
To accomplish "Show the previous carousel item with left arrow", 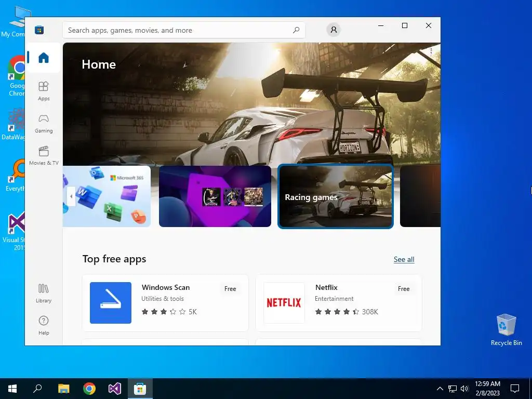I will pos(71,196).
